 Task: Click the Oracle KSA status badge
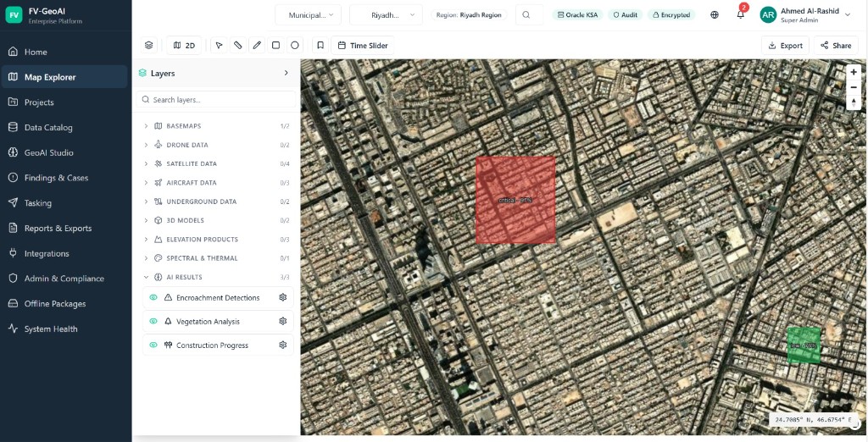point(577,15)
